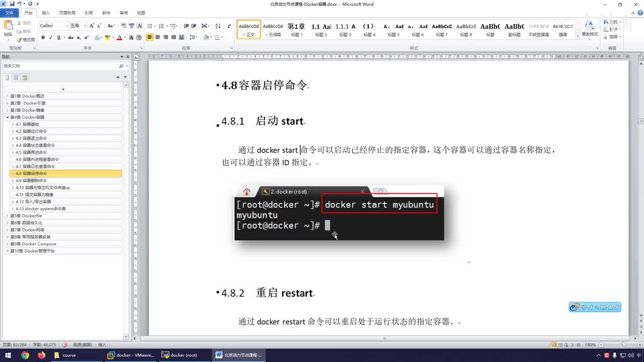Click the Numbering list icon
This screenshot has height=362, width=644.
point(162,26)
